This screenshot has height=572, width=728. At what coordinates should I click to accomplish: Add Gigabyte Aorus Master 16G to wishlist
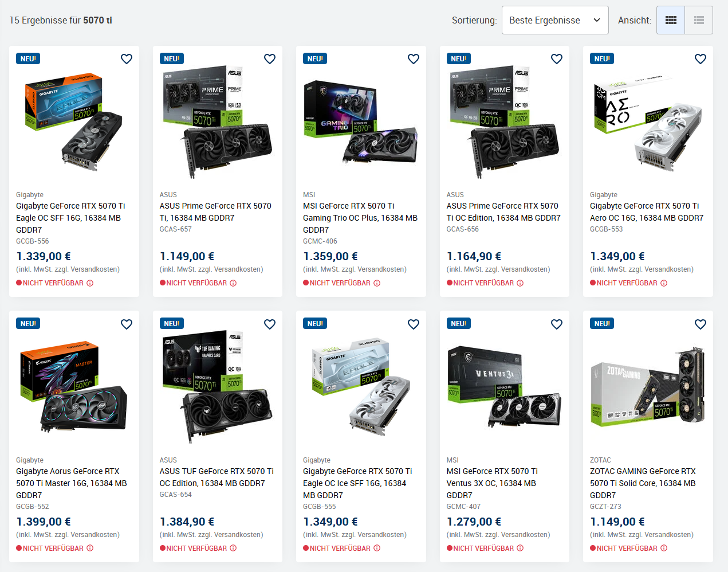127,324
